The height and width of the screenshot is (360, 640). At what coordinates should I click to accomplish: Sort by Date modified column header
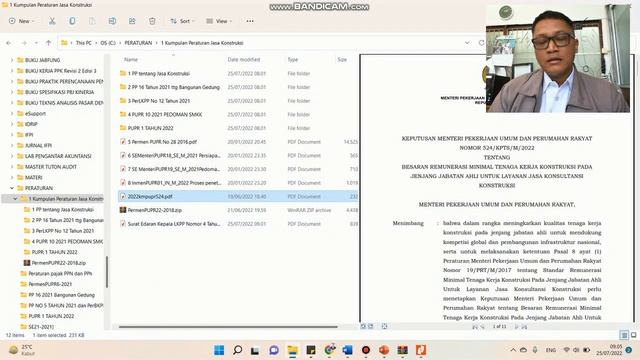pos(244,60)
